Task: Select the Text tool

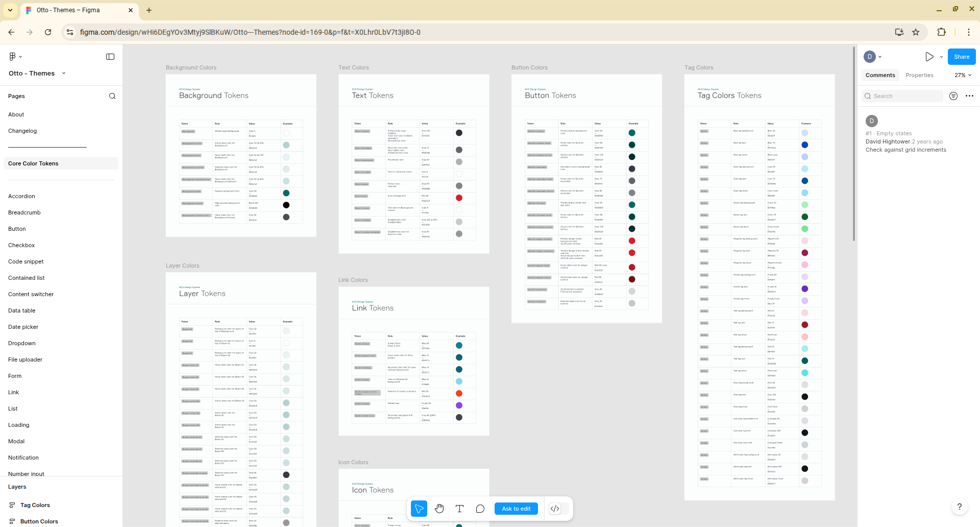Action: (x=459, y=509)
